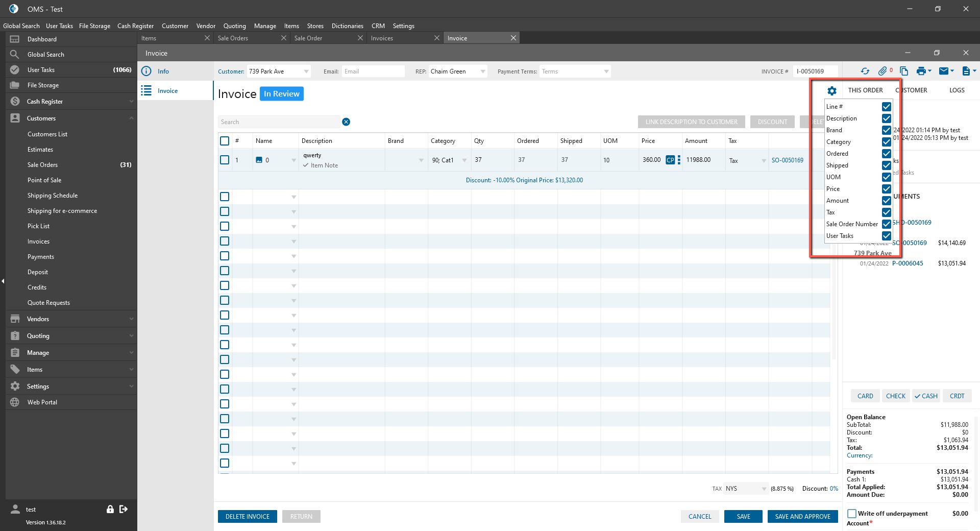Switch to the THIS ORDER tab

click(865, 90)
